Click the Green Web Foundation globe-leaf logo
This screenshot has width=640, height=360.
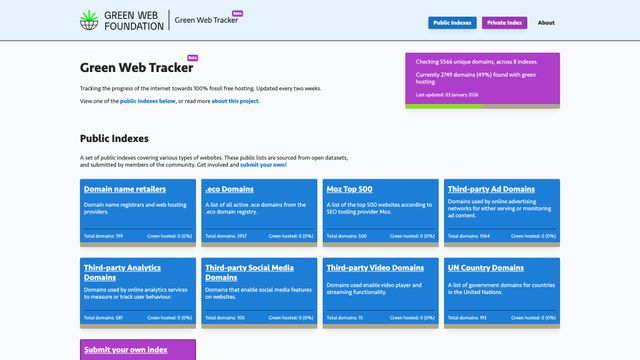89,20
